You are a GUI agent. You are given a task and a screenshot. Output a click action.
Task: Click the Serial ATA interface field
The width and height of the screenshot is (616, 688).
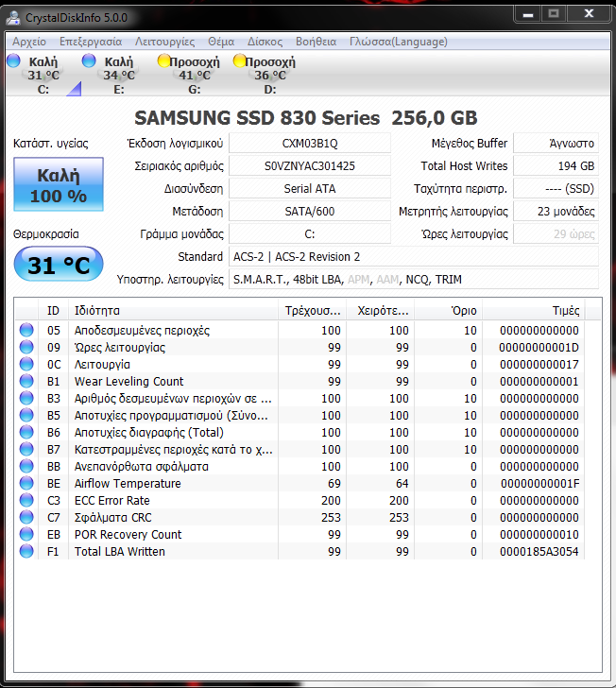[310, 189]
